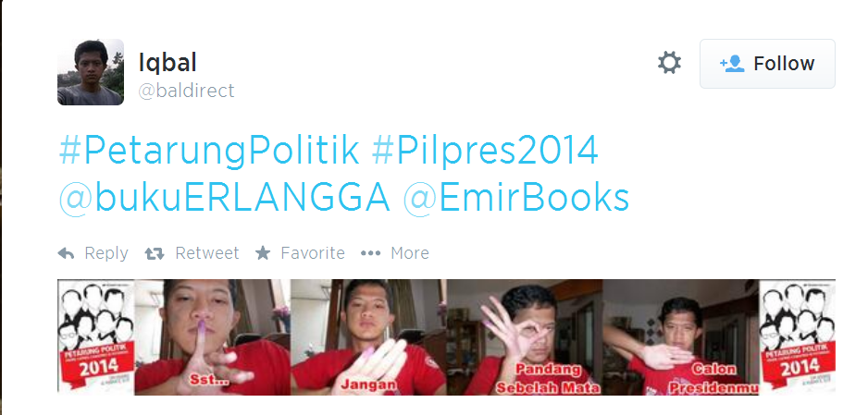Open the More ellipsis icon
Image resolution: width=868 pixels, height=415 pixels.
pyautogui.click(x=370, y=253)
